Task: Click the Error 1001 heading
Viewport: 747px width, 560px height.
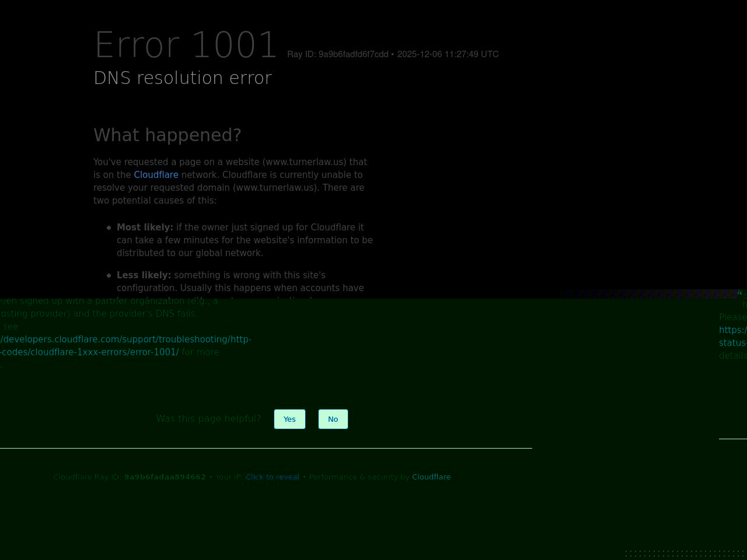Action: [x=186, y=45]
